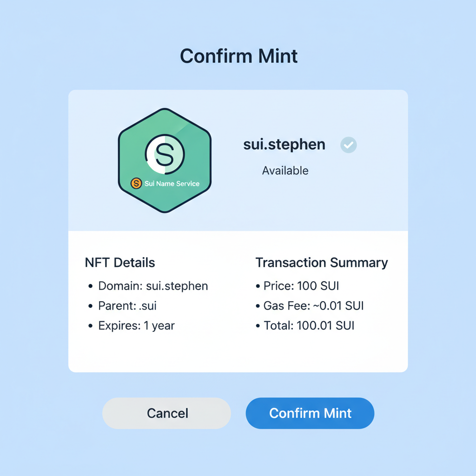Click the bullet beside Domain: sui.stephen
Screen dimensions: 476x476
pos(90,286)
